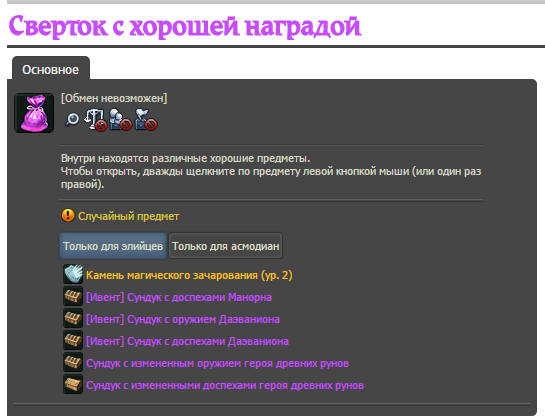Viewport: 545px width, 420px height.
Task: Click the account warehouse restriction icon
Action: (120, 120)
